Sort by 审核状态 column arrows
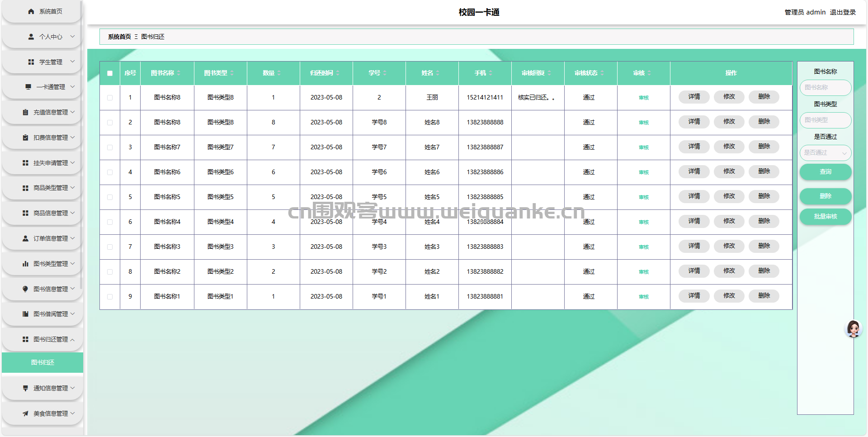The width and height of the screenshot is (868, 437). click(602, 73)
